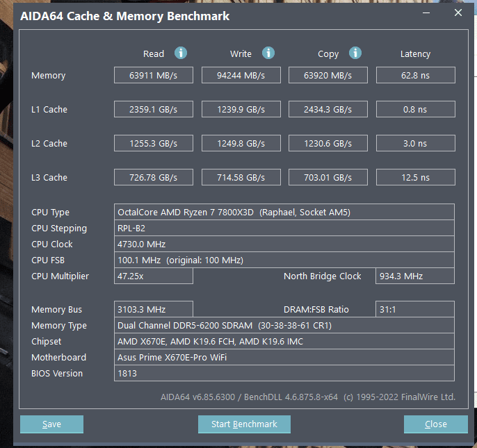This screenshot has height=448, width=477.
Task: Click the L1 Cache Read value
Action: click(x=153, y=109)
